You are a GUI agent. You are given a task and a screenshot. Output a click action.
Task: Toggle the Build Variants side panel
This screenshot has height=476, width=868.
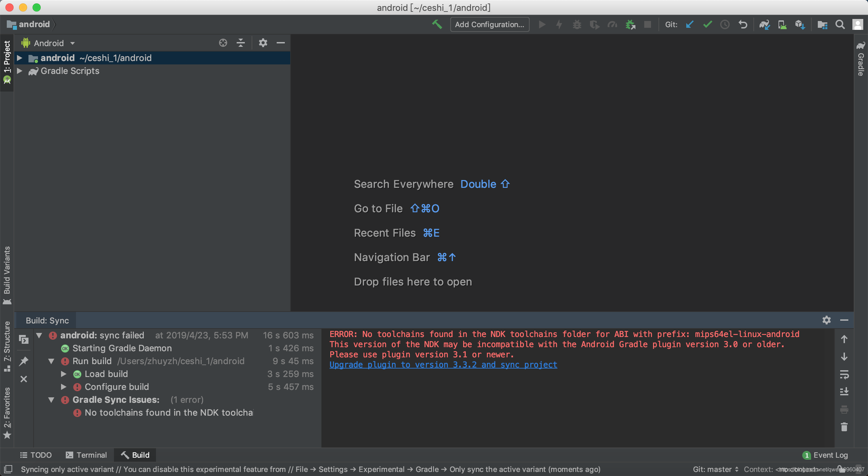(7, 275)
